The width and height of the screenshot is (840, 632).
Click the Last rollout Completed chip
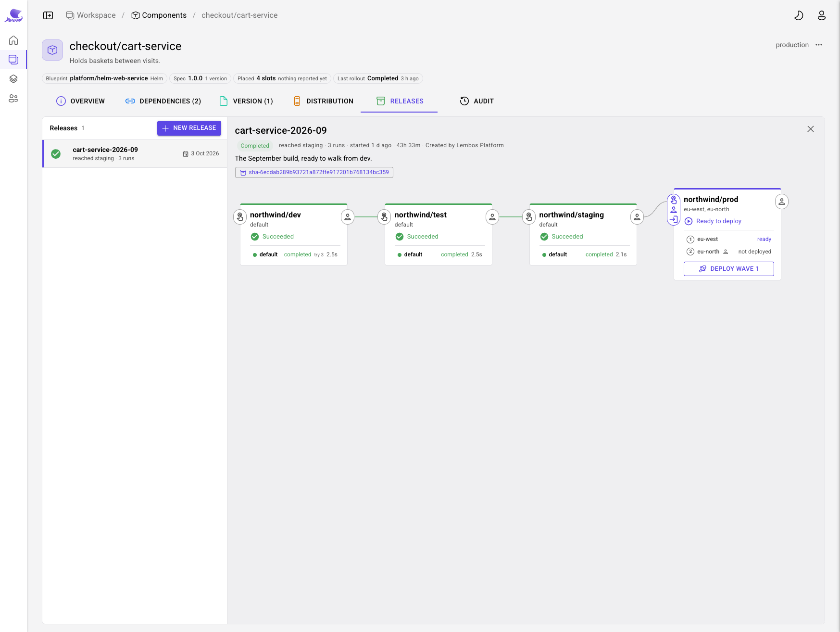[x=378, y=78]
